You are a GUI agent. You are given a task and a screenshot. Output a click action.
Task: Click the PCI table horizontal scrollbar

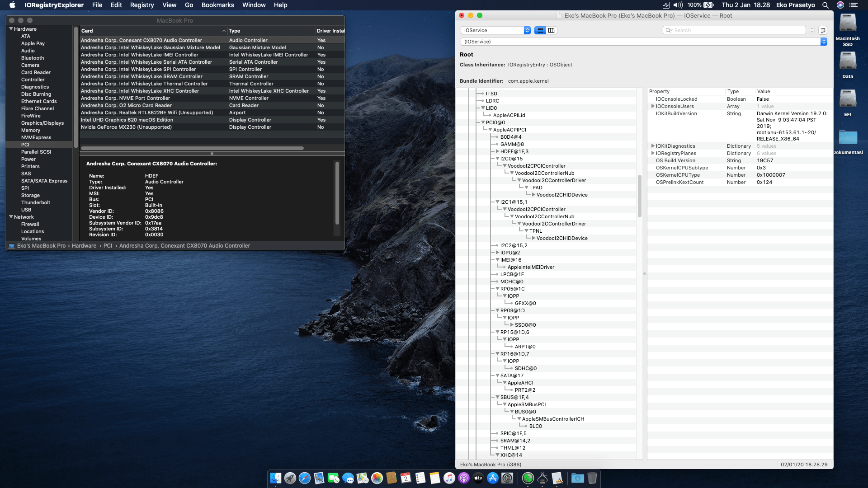[x=192, y=148]
